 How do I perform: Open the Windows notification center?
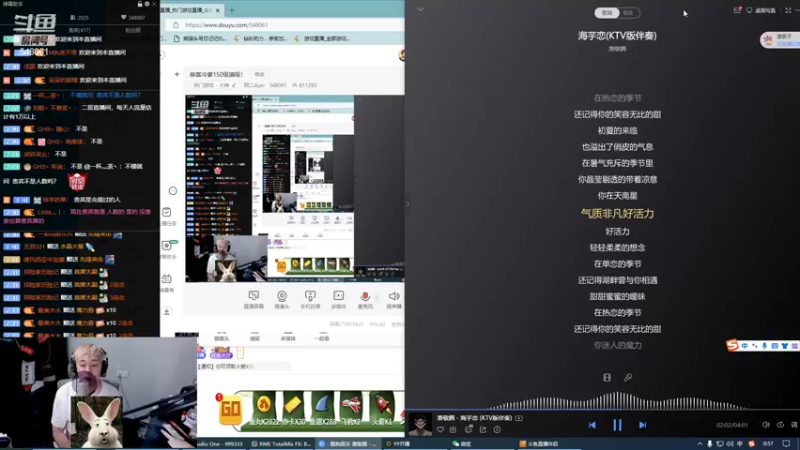coord(786,444)
